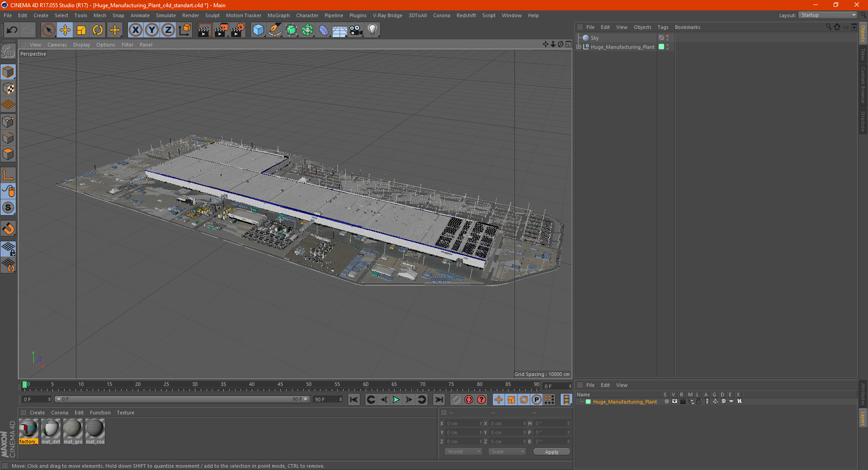Open the MoGraph menu
Screen dimensions: 868x470
(x=278, y=15)
